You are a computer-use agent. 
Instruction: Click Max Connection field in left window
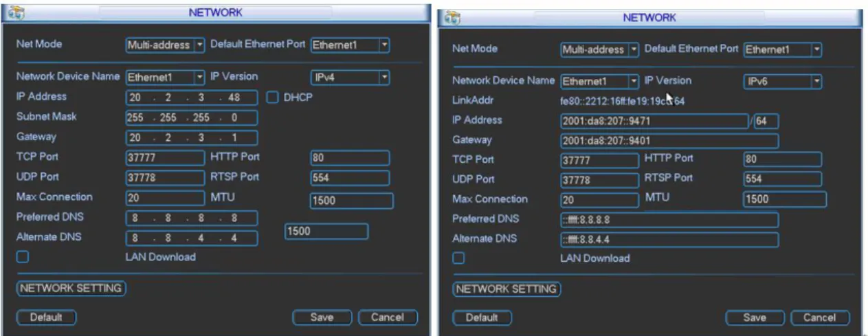[165, 198]
